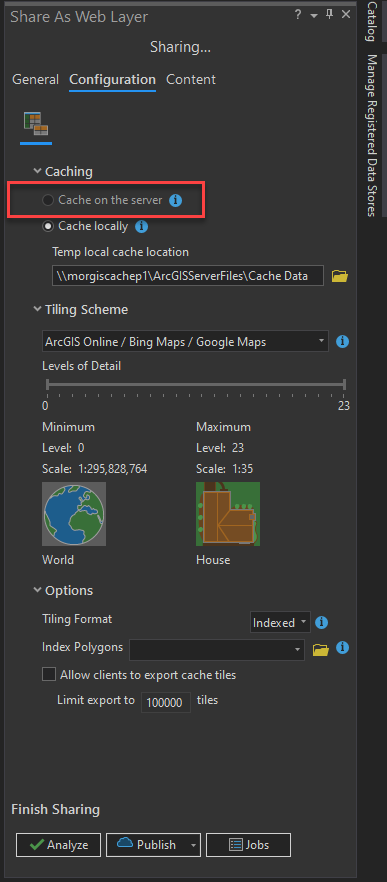Open help for Share As Web Layer pane
Image resolution: width=387 pixels, height=882 pixels.
[x=298, y=15]
